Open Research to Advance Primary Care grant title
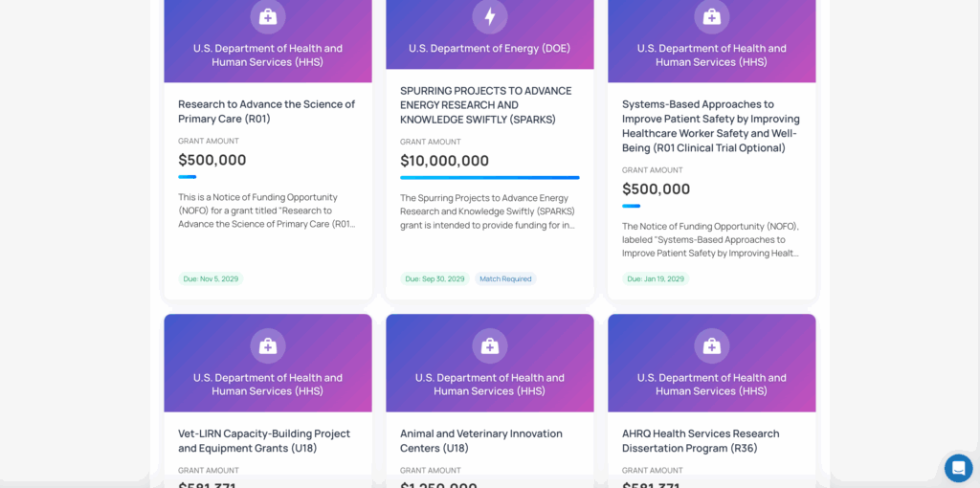Image resolution: width=980 pixels, height=488 pixels. [266, 111]
